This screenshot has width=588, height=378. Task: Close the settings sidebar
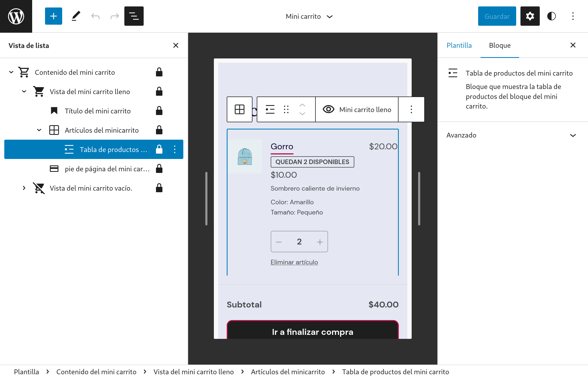tap(573, 45)
